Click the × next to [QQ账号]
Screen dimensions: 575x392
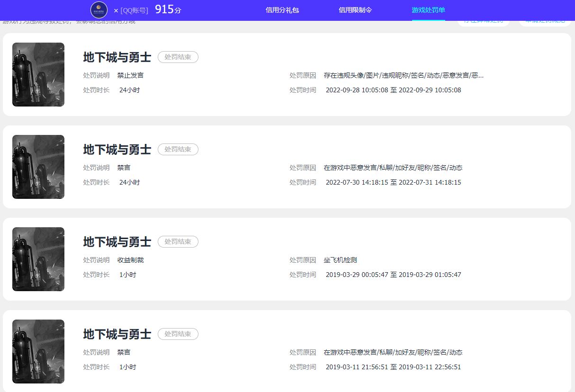pyautogui.click(x=116, y=10)
